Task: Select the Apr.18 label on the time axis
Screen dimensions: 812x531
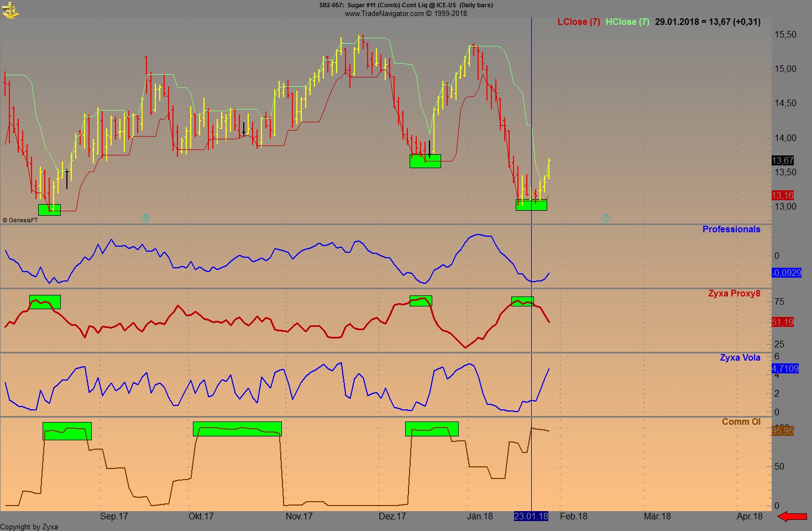Action: point(749,516)
